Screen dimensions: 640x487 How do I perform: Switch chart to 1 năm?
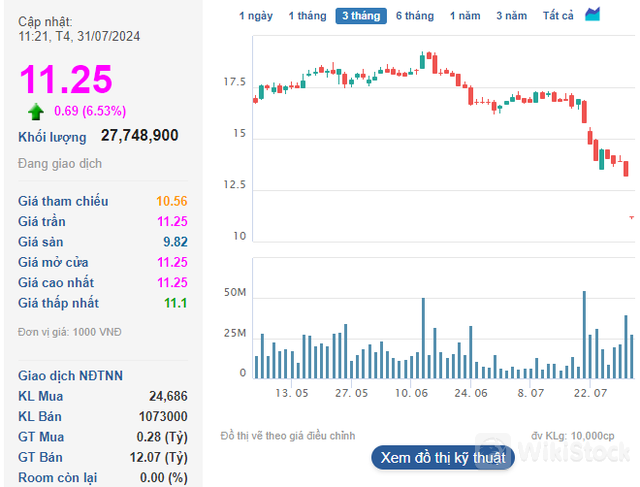click(465, 16)
